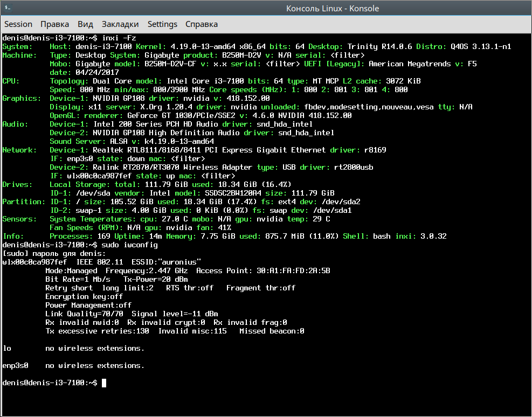Click the 'GeForce GT 1030/PCIe/SSE2' renderer text
This screenshot has height=417, width=532.
tap(181, 116)
